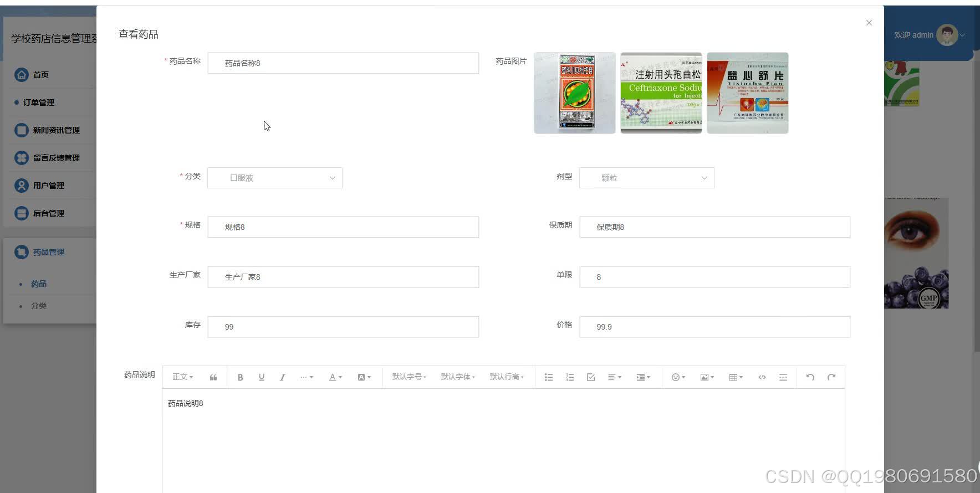The image size is (980, 493).
Task: Expand the admin account dropdown arrow
Action: tap(963, 35)
